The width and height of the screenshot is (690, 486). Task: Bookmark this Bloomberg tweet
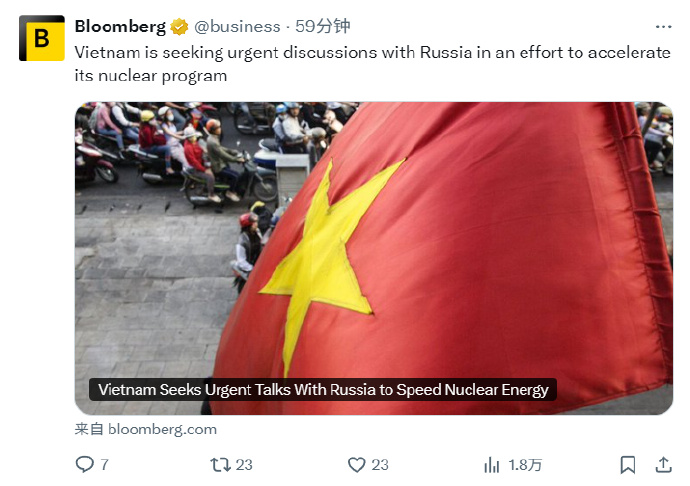628,464
